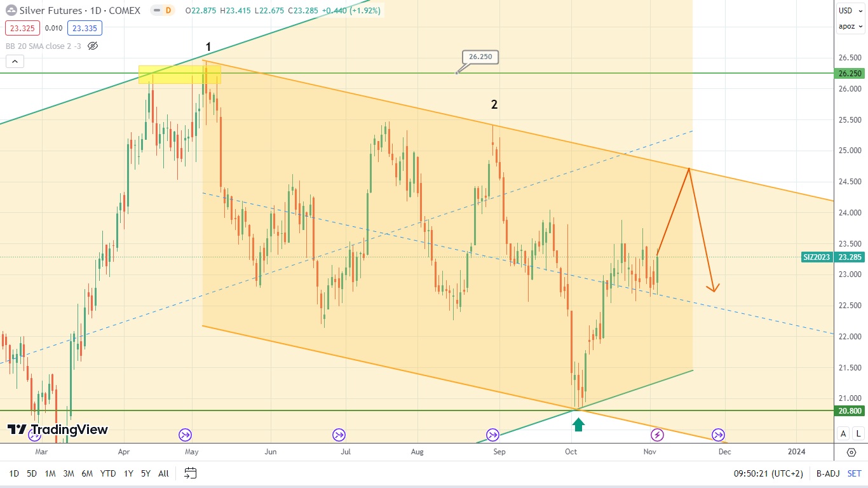Toggle the SET settlement button
Screen dimensions: 868x488
855,473
